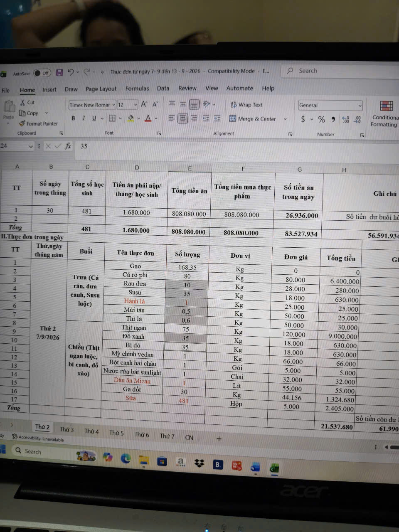399x532 pixels.
Task: Pick fill color bucket swatch
Action: (131, 118)
